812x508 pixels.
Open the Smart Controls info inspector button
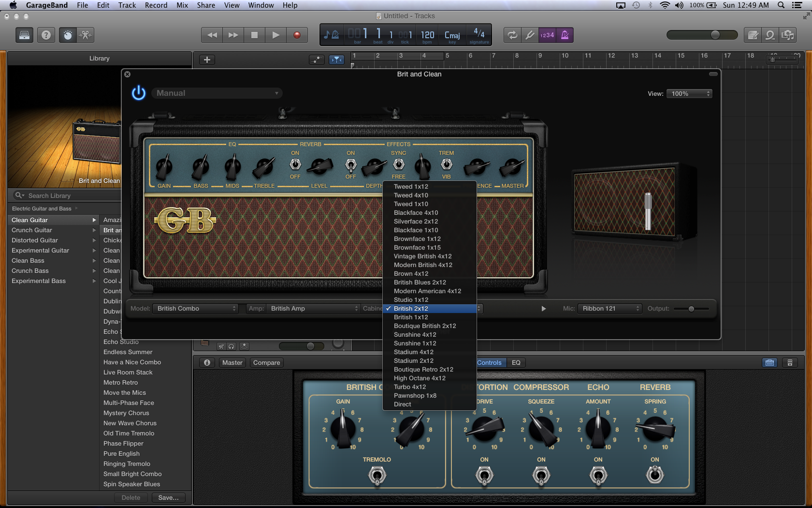point(207,362)
